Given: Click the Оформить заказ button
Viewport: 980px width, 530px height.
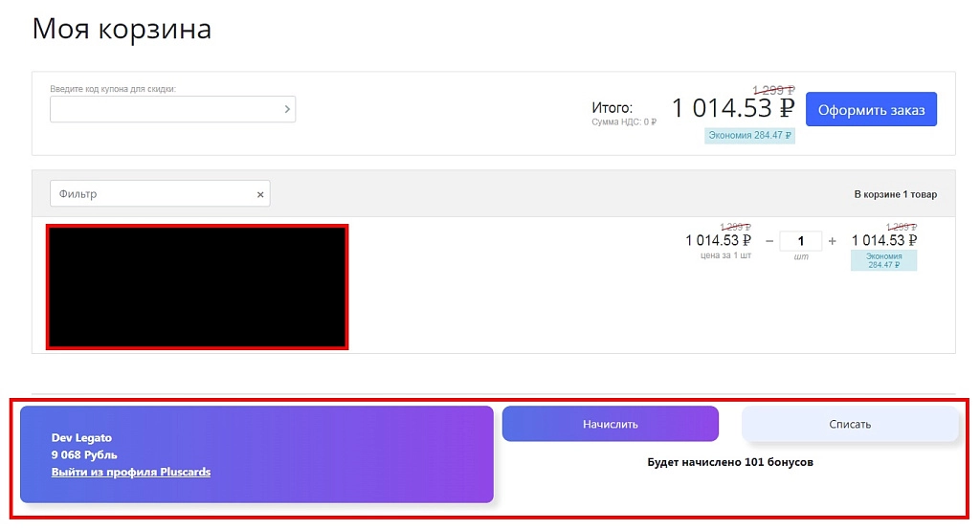Looking at the screenshot, I should 871,109.
